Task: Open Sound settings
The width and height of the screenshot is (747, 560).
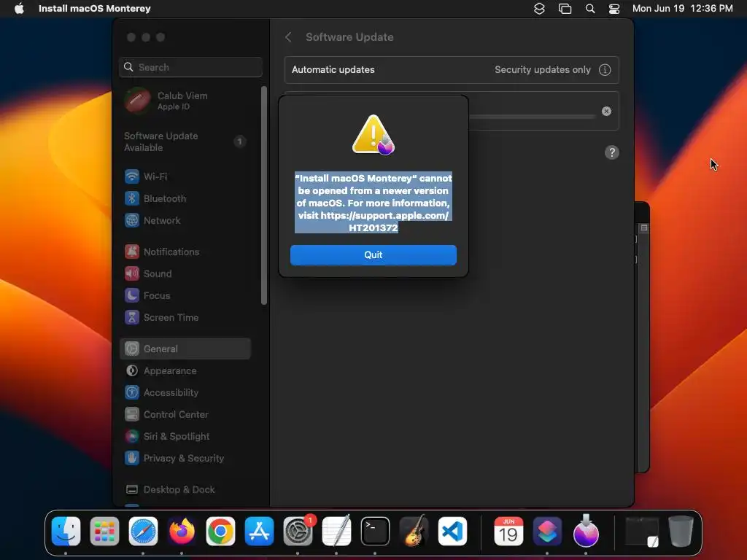Action: click(x=186, y=274)
